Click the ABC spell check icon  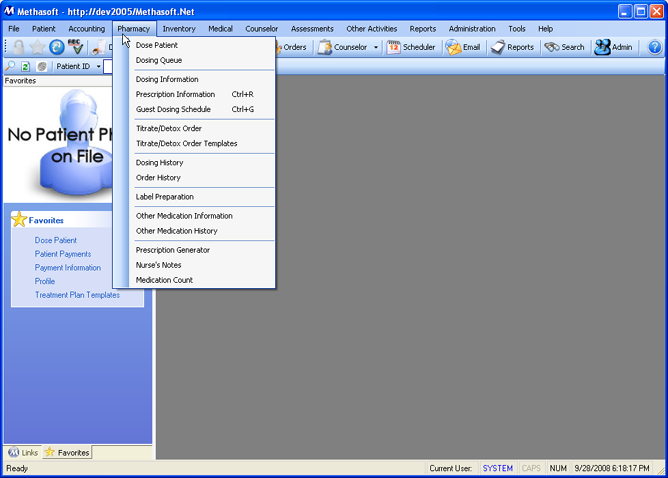pyautogui.click(x=75, y=47)
